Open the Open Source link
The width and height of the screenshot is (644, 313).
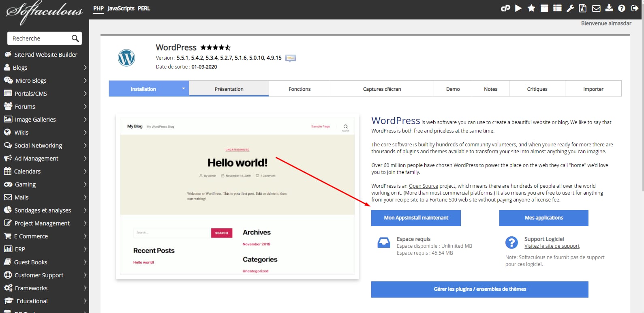pyautogui.click(x=424, y=186)
